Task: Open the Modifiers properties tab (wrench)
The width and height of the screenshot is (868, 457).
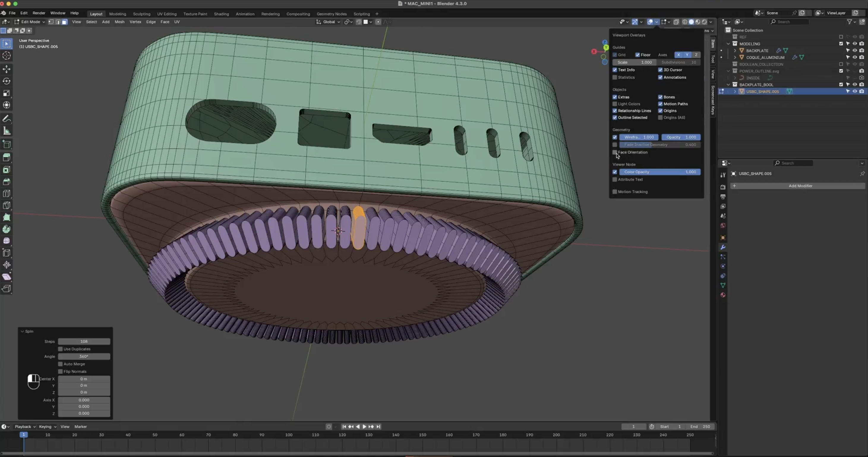Action: coord(723,247)
